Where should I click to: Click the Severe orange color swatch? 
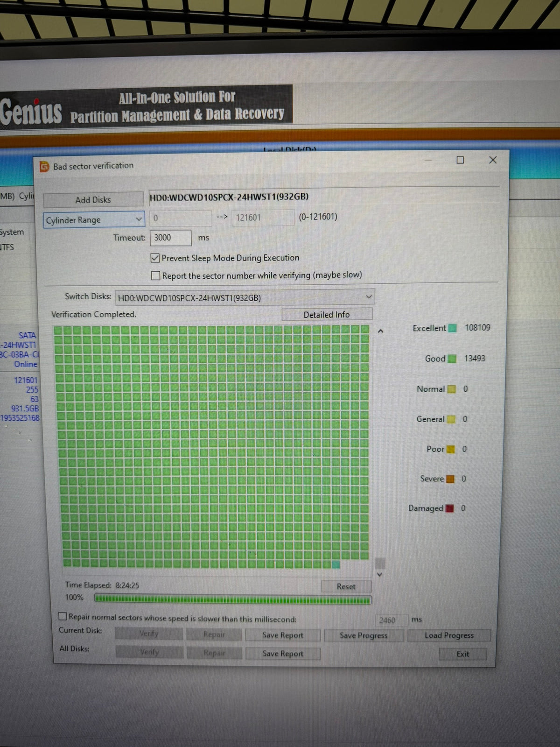[x=450, y=479]
